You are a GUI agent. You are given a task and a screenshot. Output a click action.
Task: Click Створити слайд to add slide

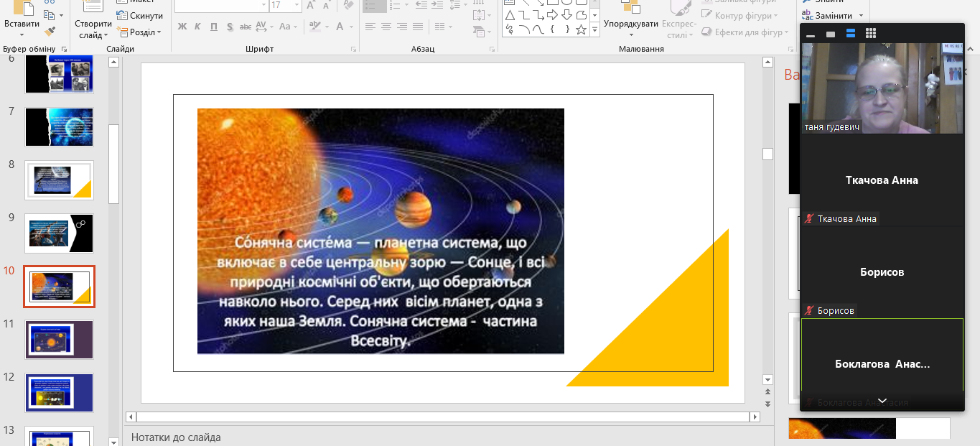93,19
